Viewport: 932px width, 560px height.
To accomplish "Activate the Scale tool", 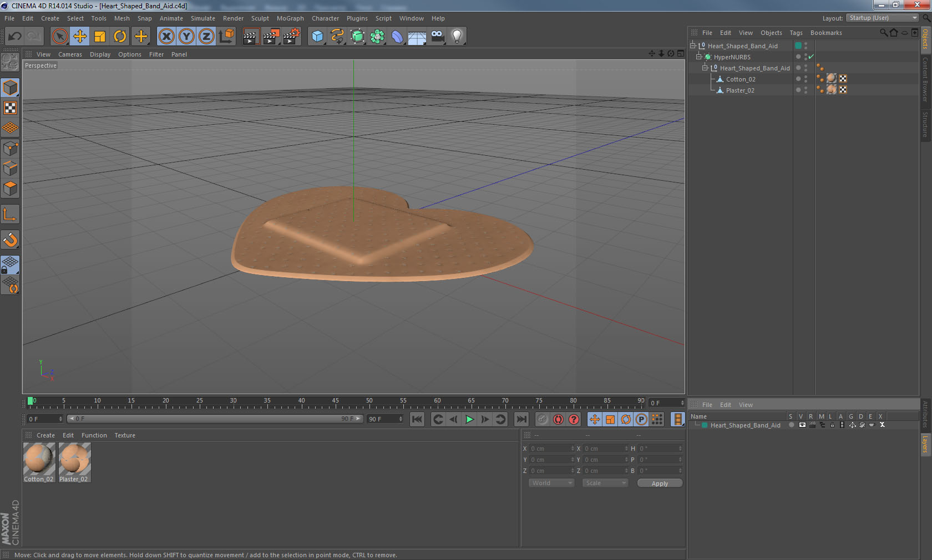I will (100, 37).
